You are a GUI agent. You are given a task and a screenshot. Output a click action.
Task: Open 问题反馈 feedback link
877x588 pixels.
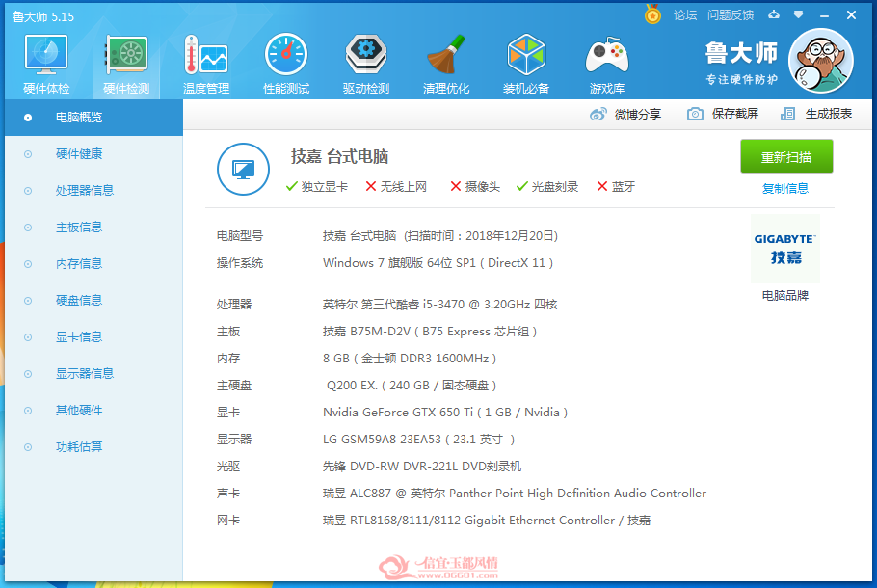coord(731,15)
